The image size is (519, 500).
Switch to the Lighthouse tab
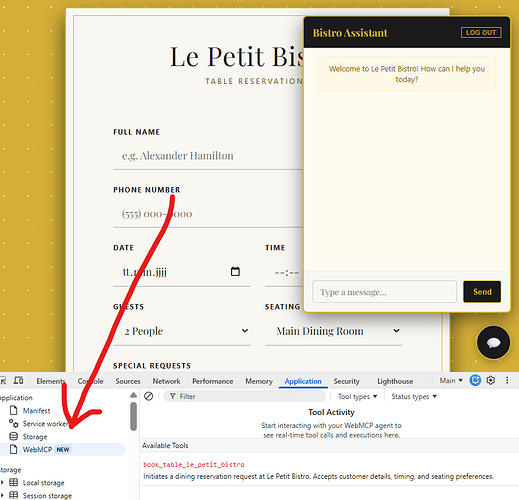tap(395, 381)
